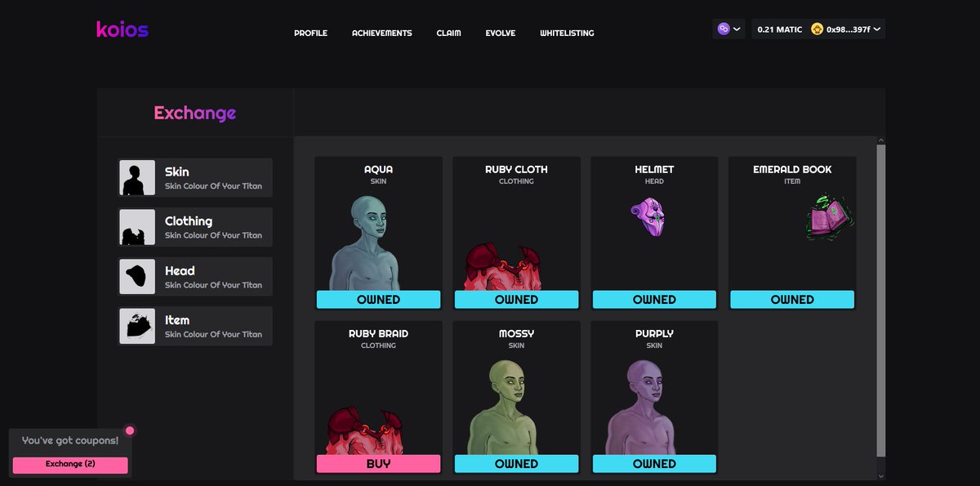Click the Skin silhouette icon
This screenshot has height=486, width=980.
tap(137, 177)
